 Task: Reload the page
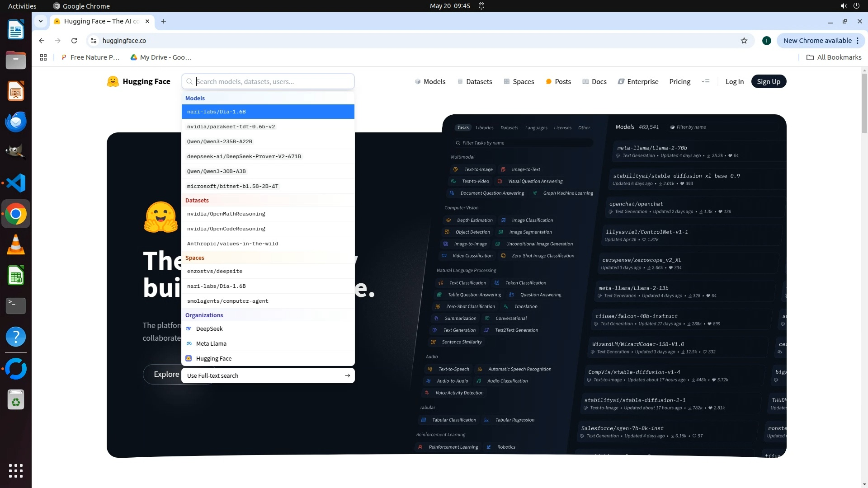[74, 41]
